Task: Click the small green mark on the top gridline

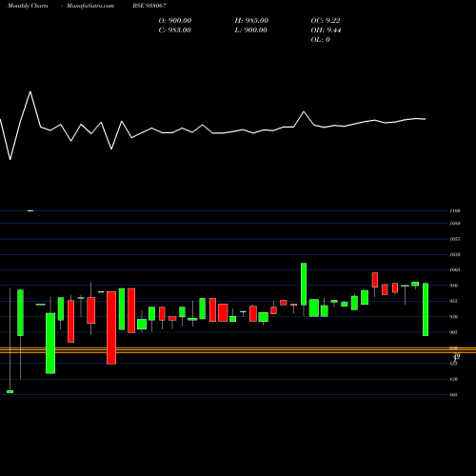Action: (30, 210)
